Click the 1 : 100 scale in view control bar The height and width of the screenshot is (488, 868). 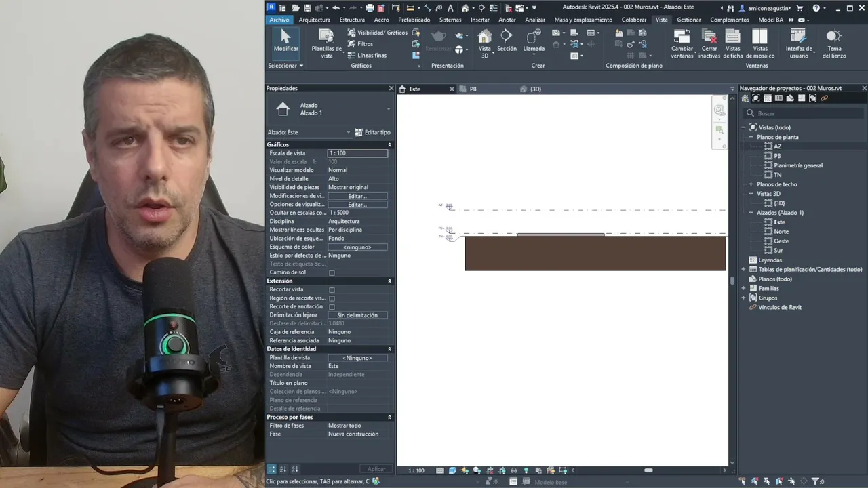coord(416,470)
